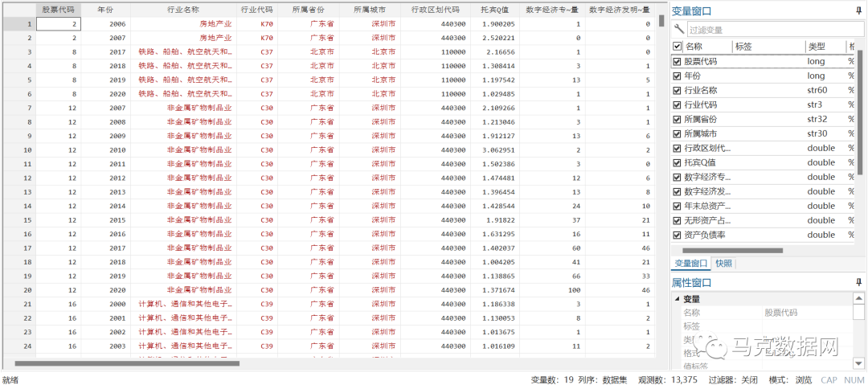Switch to the 变量窗口 tab at the panel bottom

pos(691,264)
